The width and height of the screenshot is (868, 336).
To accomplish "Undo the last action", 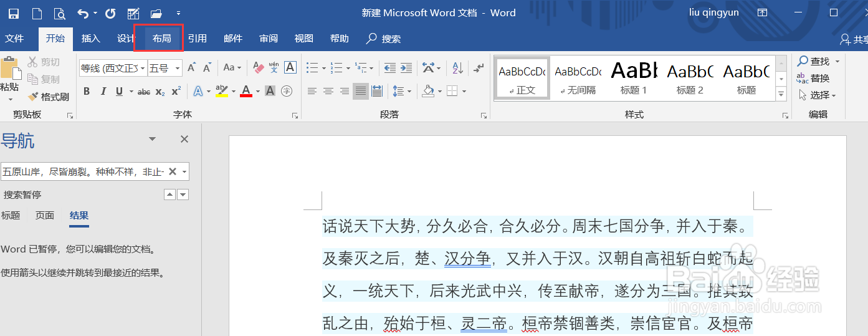I will click(83, 13).
